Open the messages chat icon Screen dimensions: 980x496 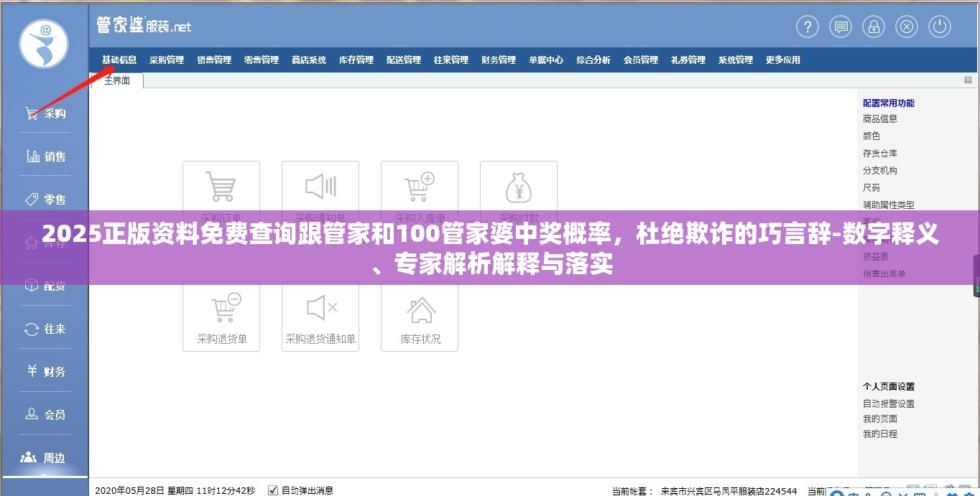[841, 27]
